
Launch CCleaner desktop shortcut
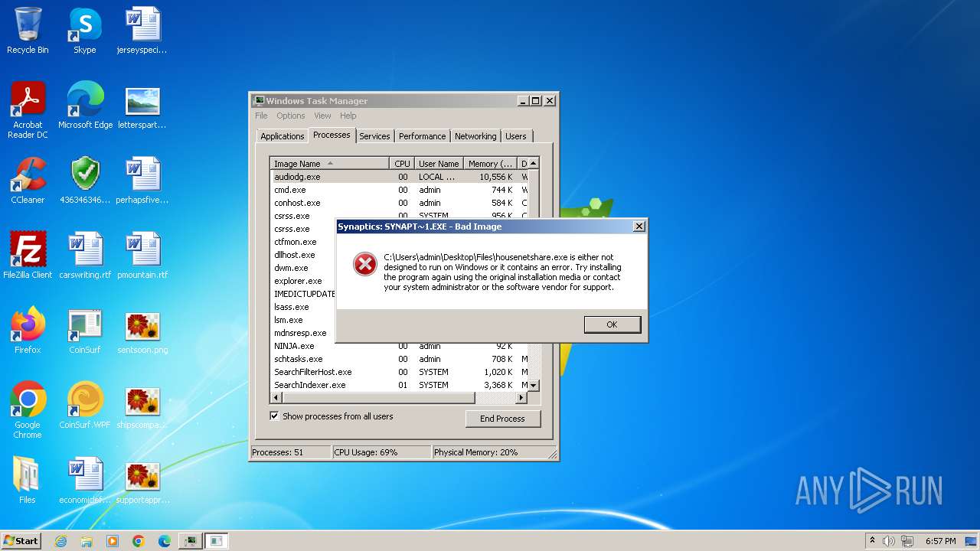[x=28, y=181]
